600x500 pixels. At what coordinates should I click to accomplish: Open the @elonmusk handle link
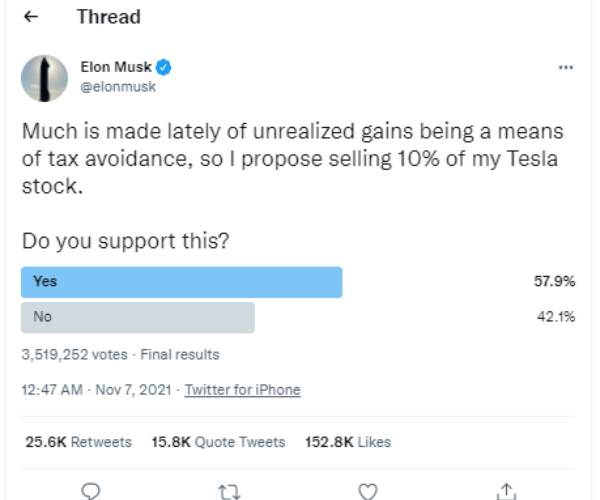tap(117, 87)
